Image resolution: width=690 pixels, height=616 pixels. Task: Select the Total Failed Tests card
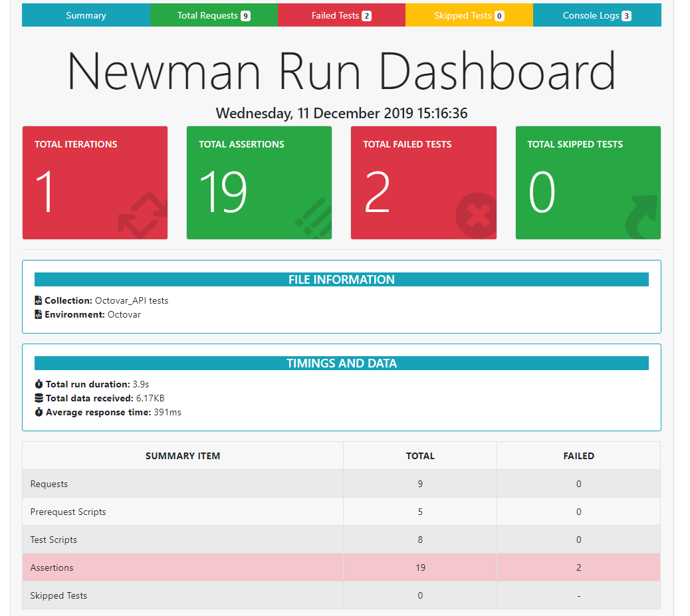point(423,182)
